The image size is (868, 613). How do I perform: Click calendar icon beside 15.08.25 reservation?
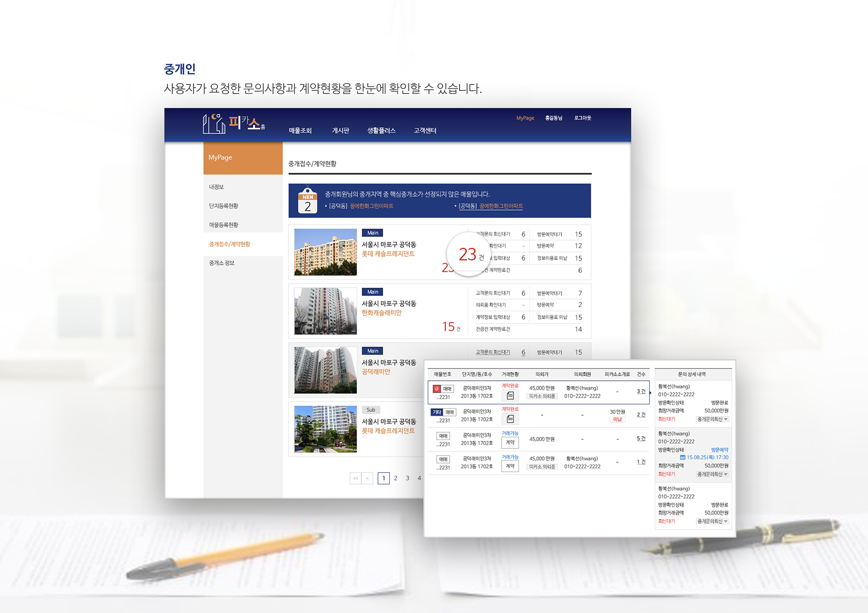coord(683,458)
